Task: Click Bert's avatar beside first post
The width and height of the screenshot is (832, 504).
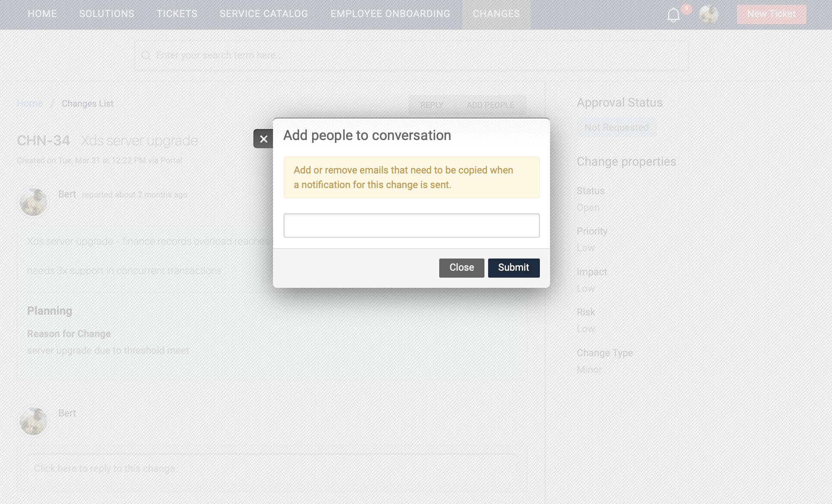Action: [x=33, y=202]
